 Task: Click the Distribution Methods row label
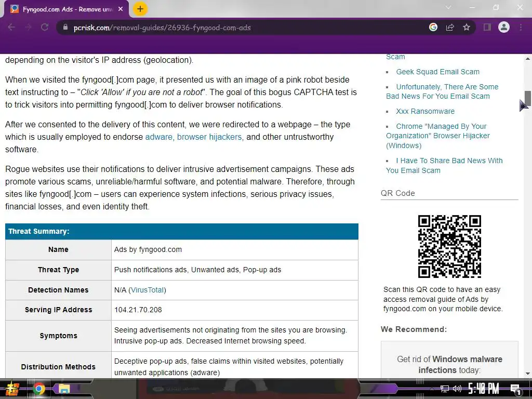click(x=58, y=367)
